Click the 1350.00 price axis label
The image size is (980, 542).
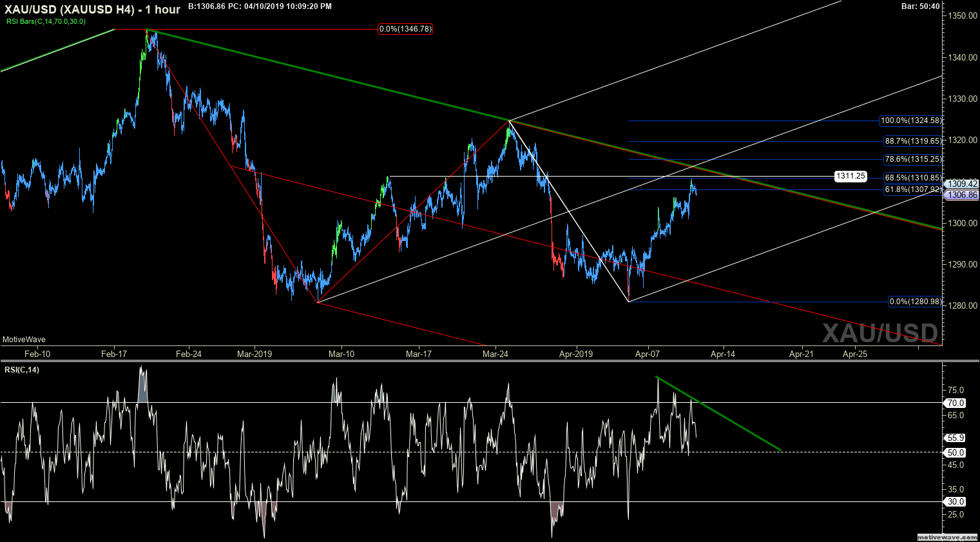point(963,15)
